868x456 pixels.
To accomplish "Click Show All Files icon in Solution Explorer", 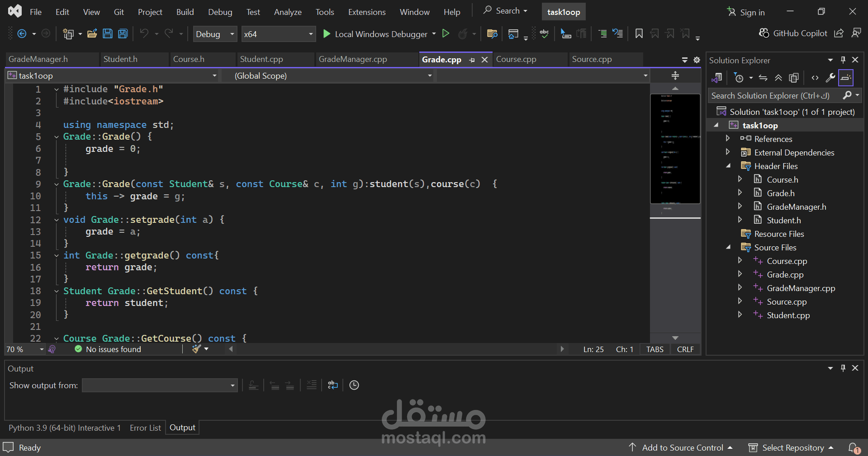I will (x=794, y=78).
